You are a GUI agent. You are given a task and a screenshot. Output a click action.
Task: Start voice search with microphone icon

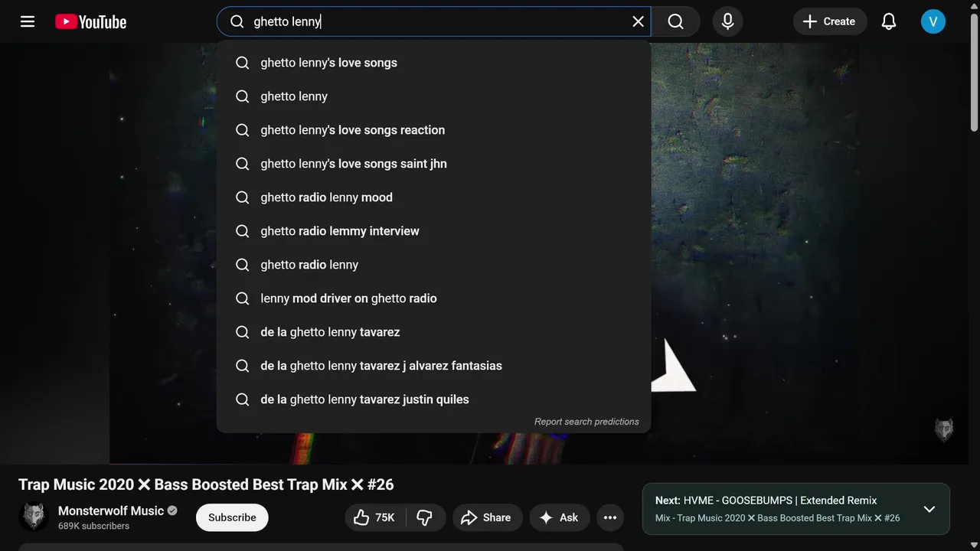(727, 21)
